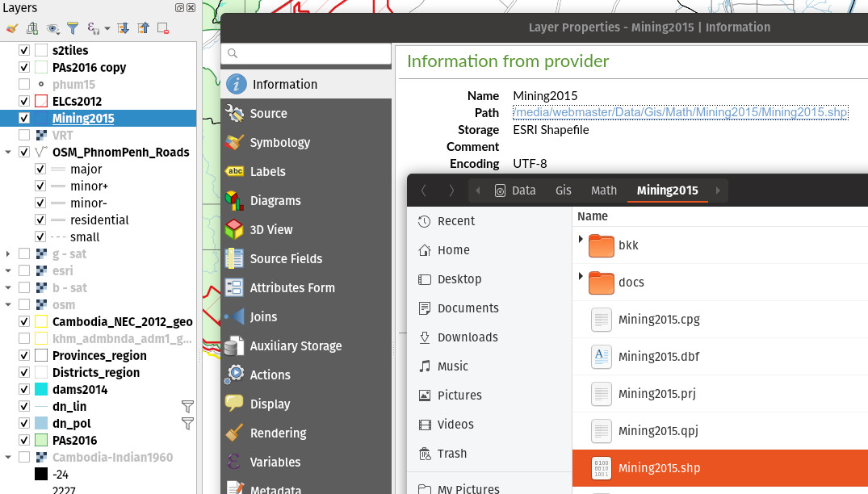Open the Layer Styling panel brush icon

pos(11,28)
